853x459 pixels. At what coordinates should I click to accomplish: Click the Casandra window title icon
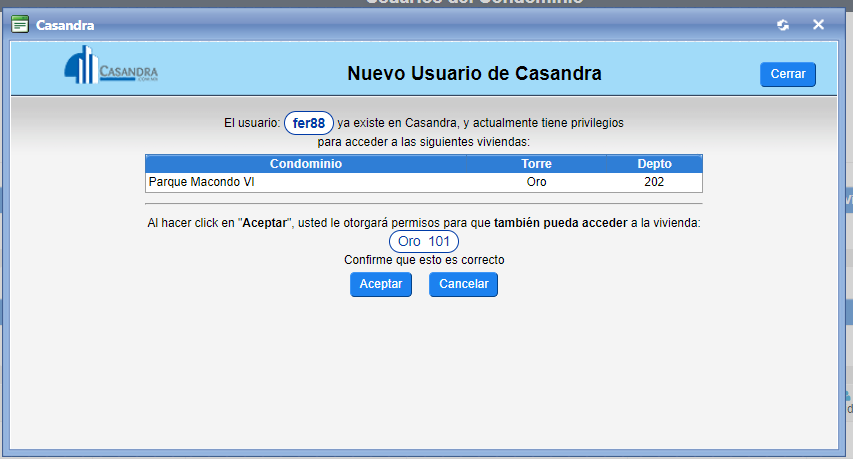pyautogui.click(x=20, y=24)
